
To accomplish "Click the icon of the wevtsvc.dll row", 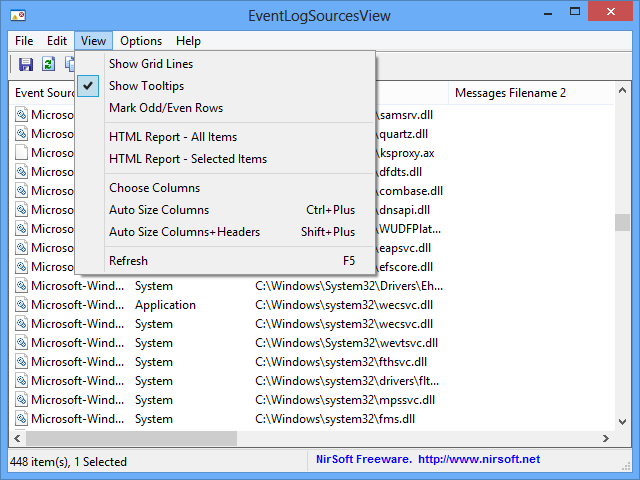I will (21, 342).
